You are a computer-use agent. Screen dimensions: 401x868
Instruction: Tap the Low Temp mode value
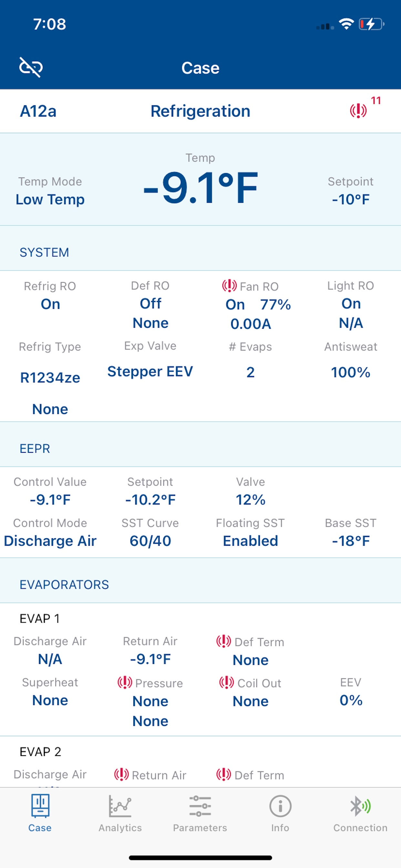pyautogui.click(x=50, y=200)
